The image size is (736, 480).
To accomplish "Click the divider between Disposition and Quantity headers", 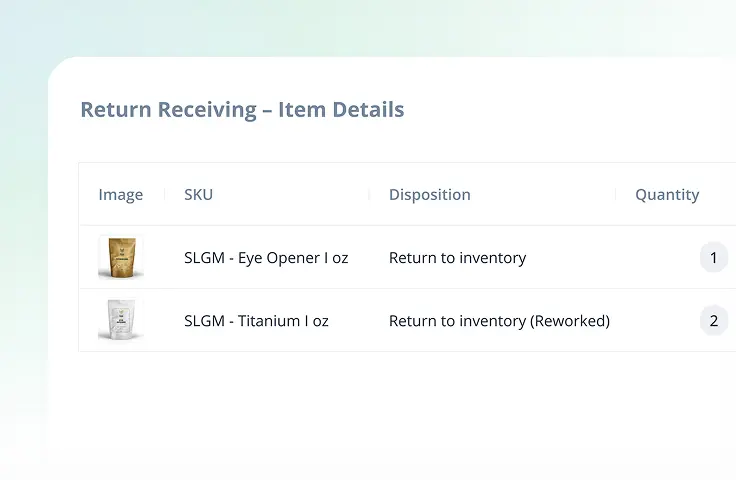I will point(614,195).
